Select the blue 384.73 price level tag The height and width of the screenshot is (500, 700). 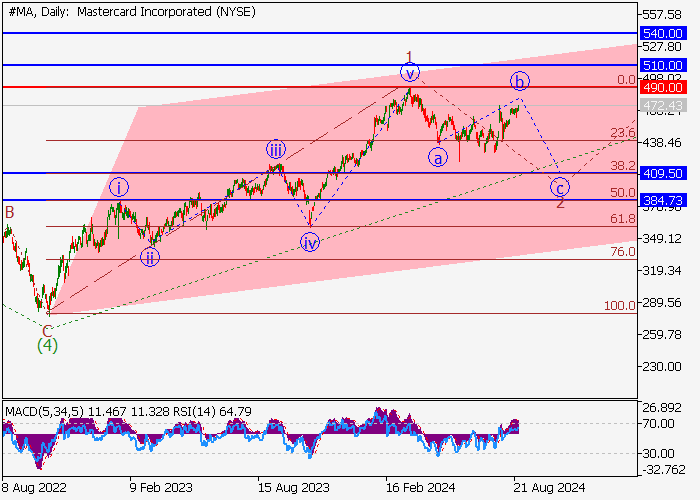pyautogui.click(x=662, y=200)
